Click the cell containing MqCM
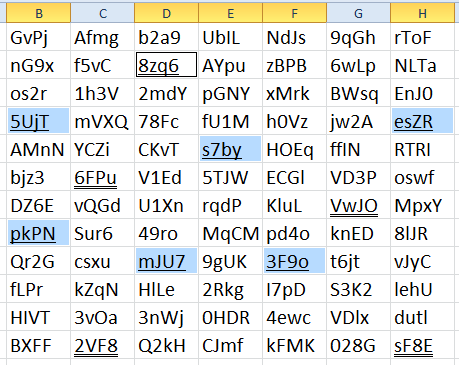The height and width of the screenshot is (365, 459). click(230, 233)
